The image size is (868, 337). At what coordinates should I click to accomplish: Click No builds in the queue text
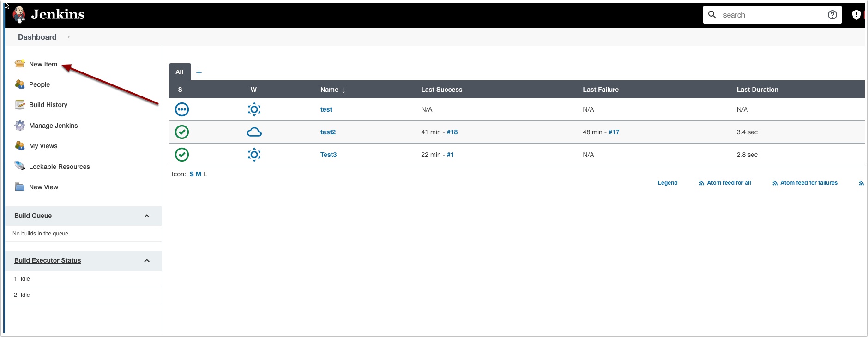[x=41, y=234]
